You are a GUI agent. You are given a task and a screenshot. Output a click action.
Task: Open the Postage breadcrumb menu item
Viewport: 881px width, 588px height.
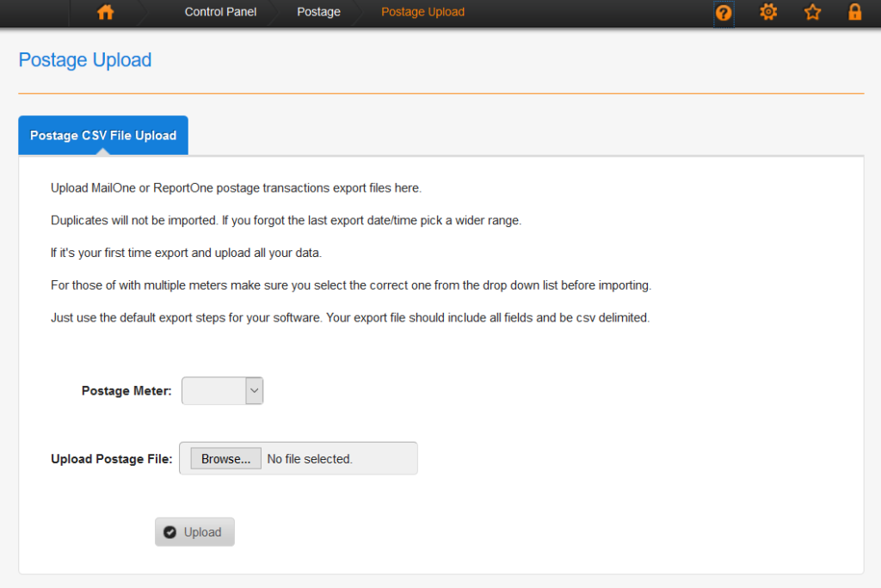pyautogui.click(x=318, y=12)
